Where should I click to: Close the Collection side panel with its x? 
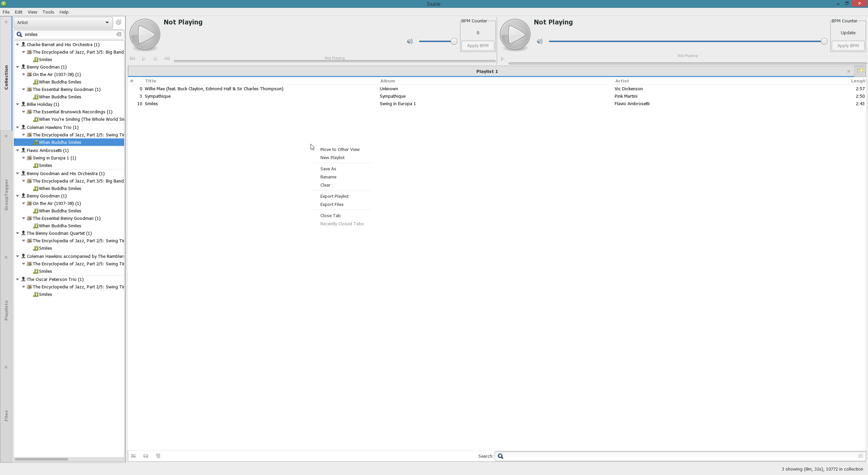(6, 22)
